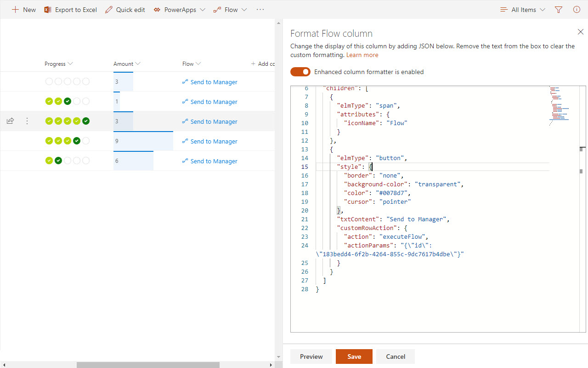Open the PowerApps dropdown chevron
This screenshot has width=588, height=368.
click(203, 10)
